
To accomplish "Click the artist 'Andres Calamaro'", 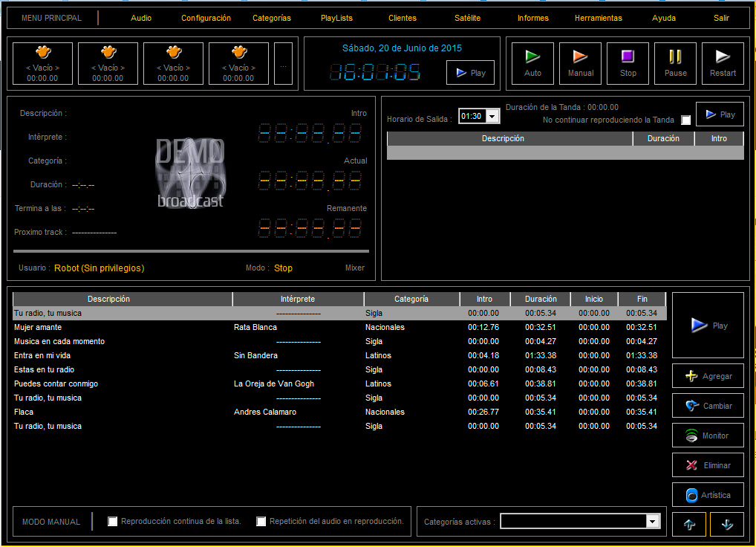I will tap(264, 412).
